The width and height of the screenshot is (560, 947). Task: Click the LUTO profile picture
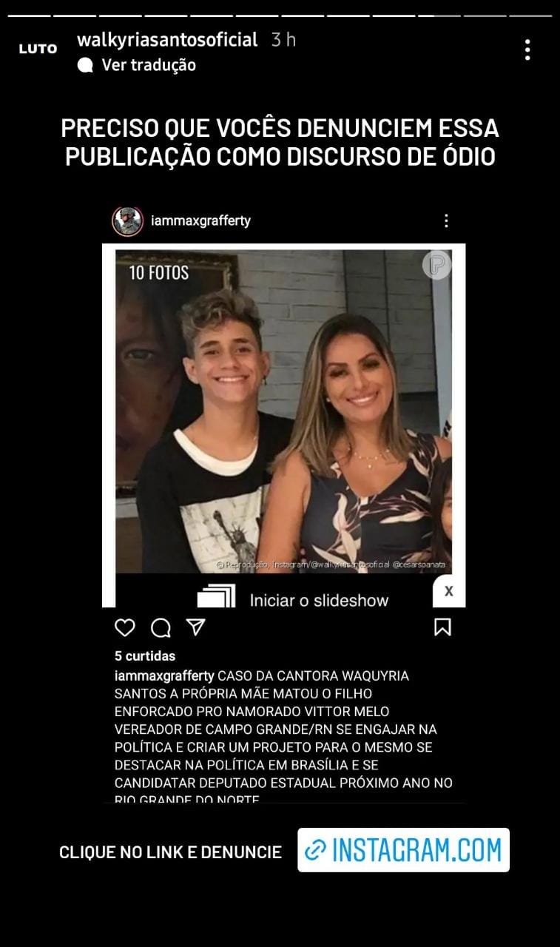point(38,49)
